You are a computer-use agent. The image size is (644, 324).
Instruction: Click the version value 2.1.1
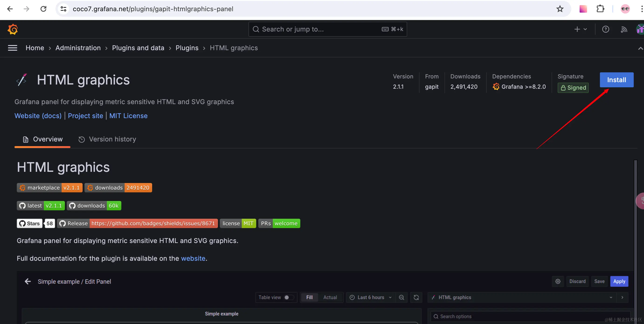point(398,87)
